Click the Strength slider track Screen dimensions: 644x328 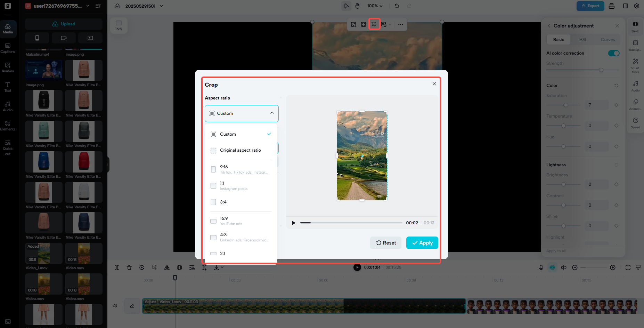tap(583, 70)
